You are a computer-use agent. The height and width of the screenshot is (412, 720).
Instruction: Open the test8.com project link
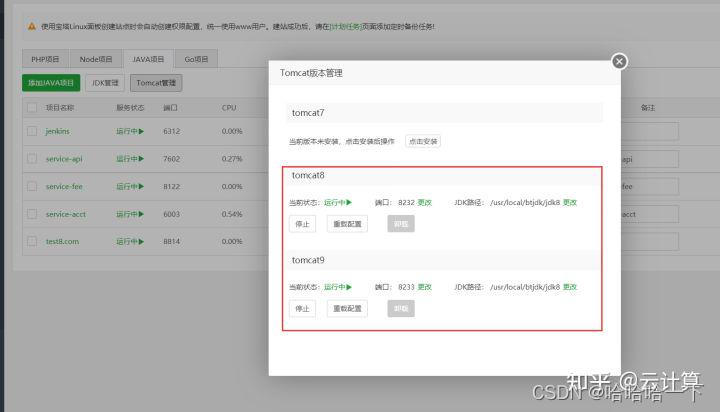[x=62, y=241]
